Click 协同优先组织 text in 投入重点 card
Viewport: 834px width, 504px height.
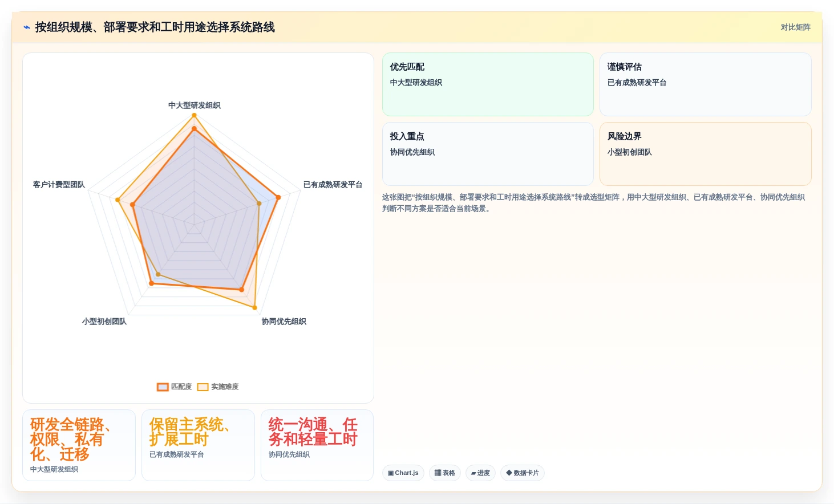click(412, 152)
